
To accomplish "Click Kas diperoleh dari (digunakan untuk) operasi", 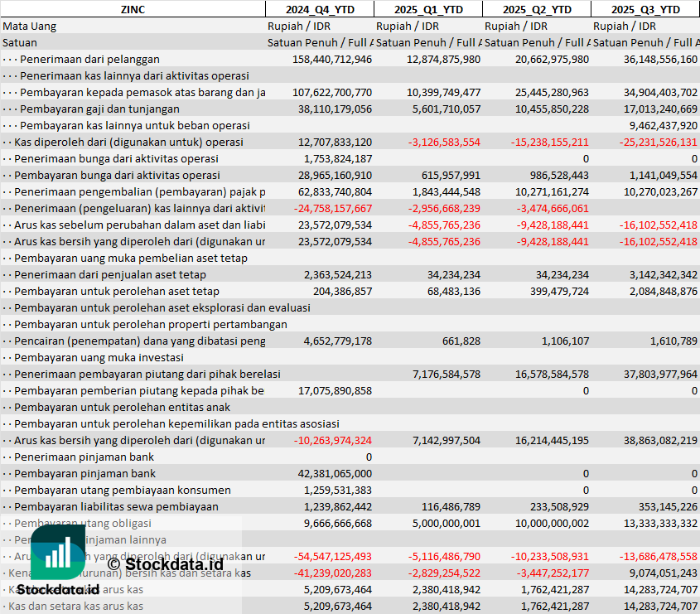I will (128, 142).
